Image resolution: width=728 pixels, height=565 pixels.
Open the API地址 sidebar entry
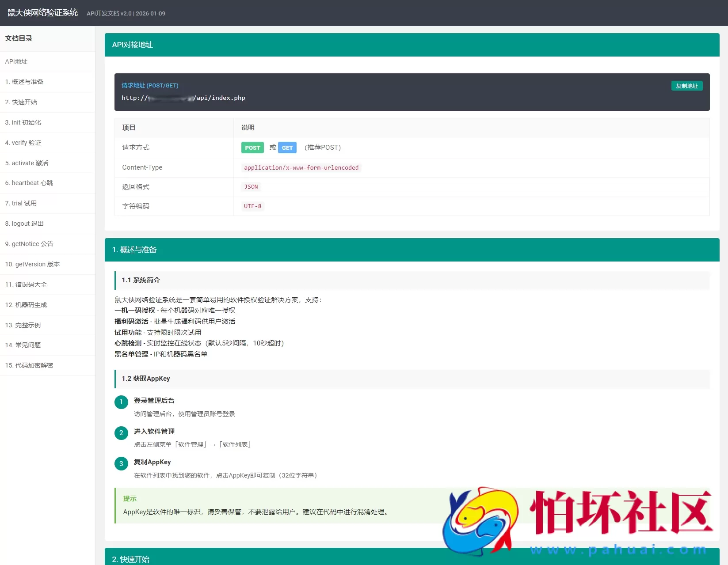[16, 62]
